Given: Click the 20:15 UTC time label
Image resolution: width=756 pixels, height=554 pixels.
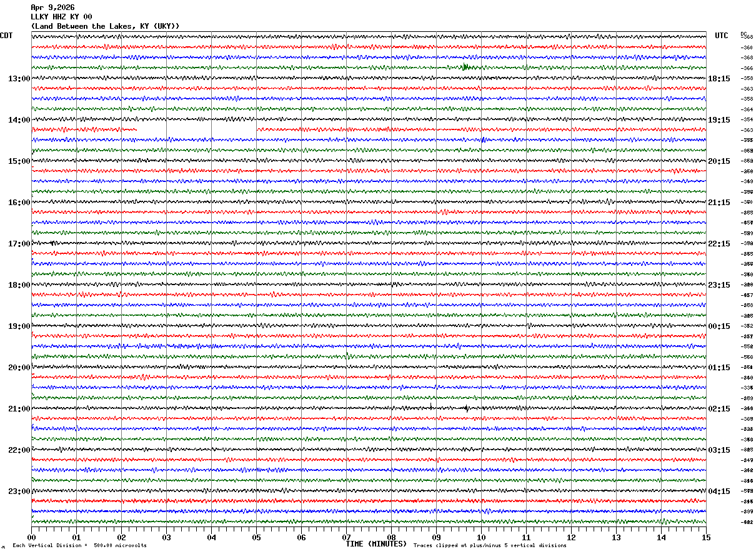Looking at the screenshot, I should click(719, 161).
